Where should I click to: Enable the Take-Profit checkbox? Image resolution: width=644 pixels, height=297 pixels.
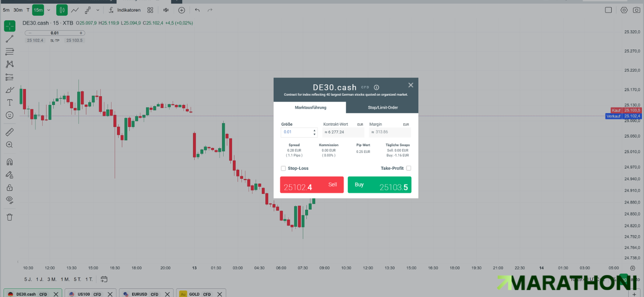(x=408, y=168)
